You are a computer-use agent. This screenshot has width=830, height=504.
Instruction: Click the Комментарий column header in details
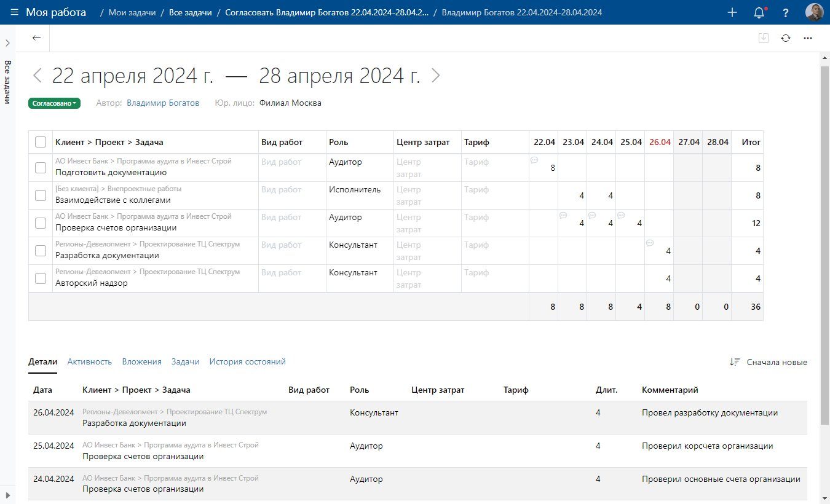(x=670, y=390)
